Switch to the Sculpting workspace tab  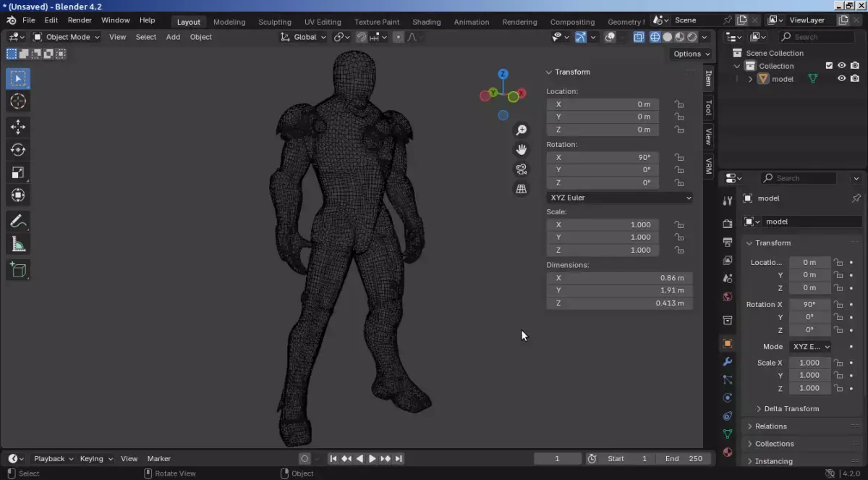coord(275,22)
